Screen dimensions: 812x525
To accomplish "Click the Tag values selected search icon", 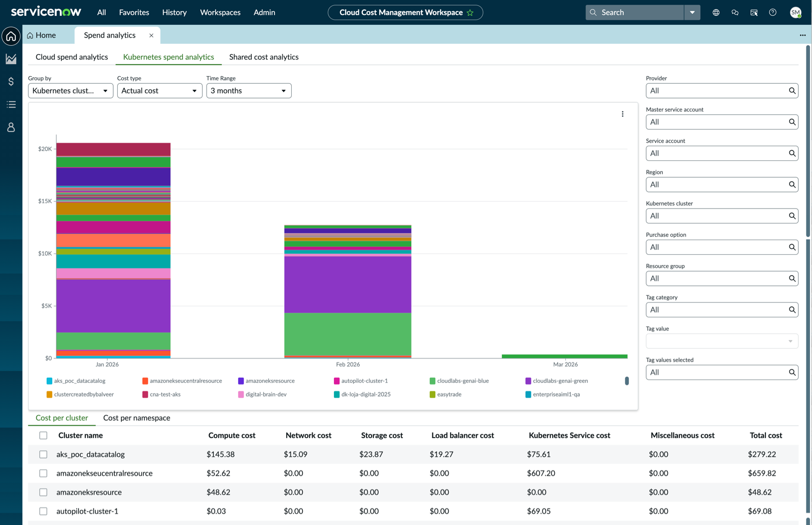I will click(x=792, y=372).
